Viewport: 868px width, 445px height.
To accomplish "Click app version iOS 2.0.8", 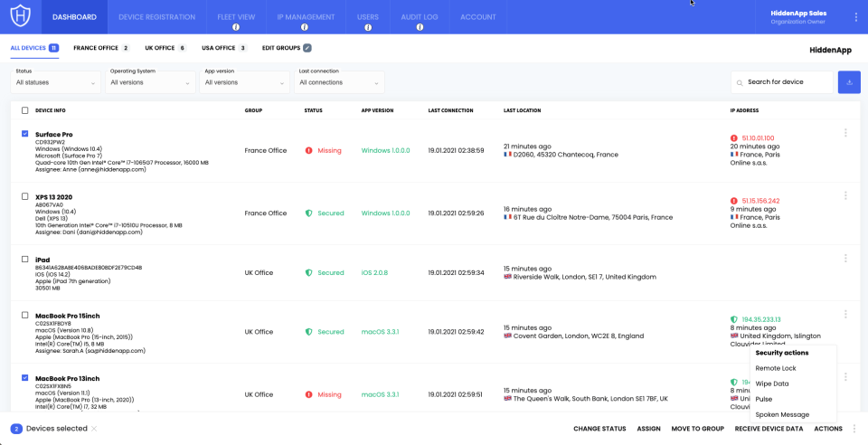I will (x=374, y=273).
